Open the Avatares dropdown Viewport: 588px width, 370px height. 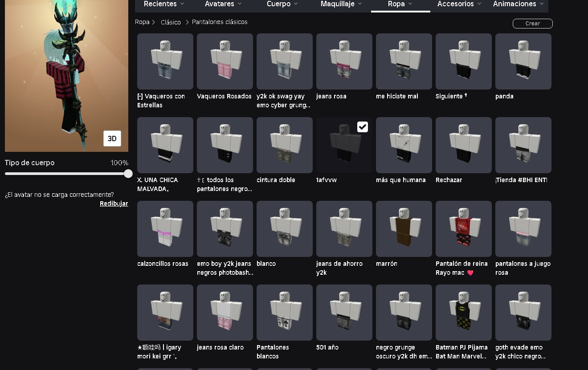click(x=223, y=4)
